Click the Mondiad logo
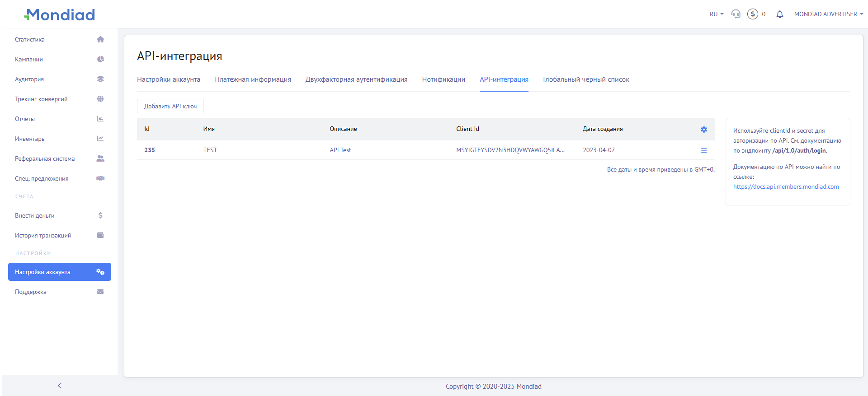The width and height of the screenshot is (868, 396). pyautogui.click(x=60, y=15)
